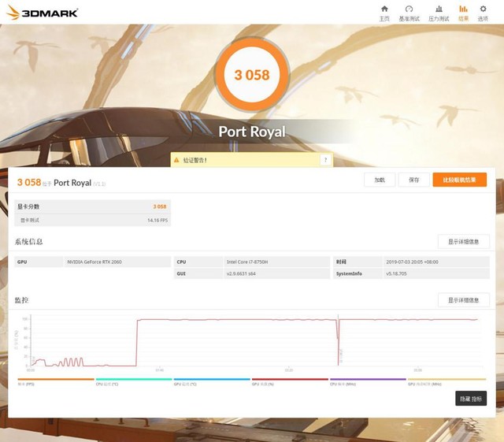Show details for the 监控 section
This screenshot has height=442, width=504.
pyautogui.click(x=464, y=300)
